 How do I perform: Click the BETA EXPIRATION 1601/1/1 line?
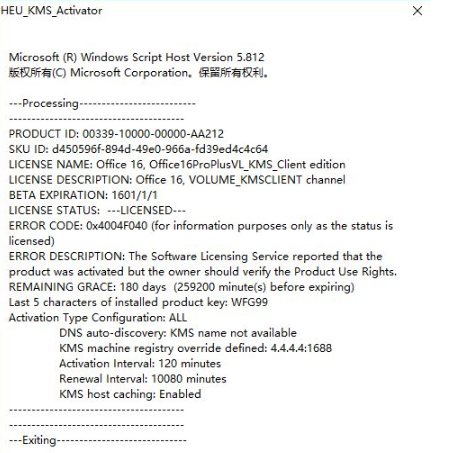pos(83,195)
